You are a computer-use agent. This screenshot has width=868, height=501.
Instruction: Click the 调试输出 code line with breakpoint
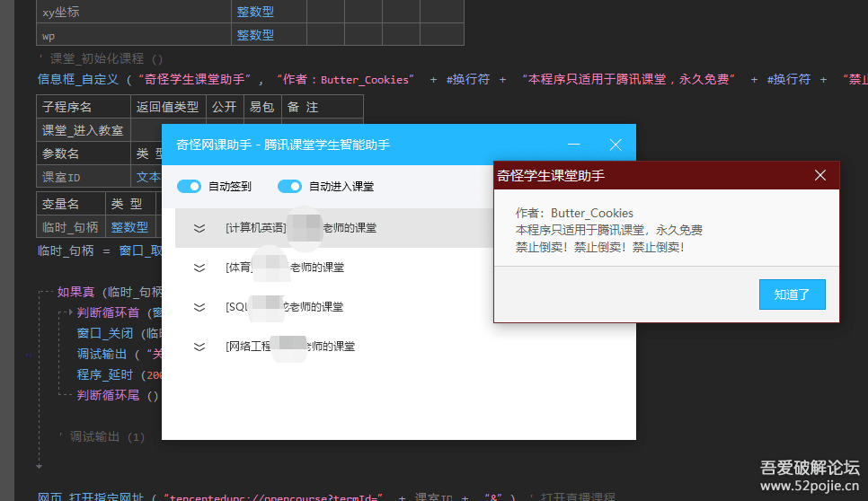pyautogui.click(x=119, y=354)
